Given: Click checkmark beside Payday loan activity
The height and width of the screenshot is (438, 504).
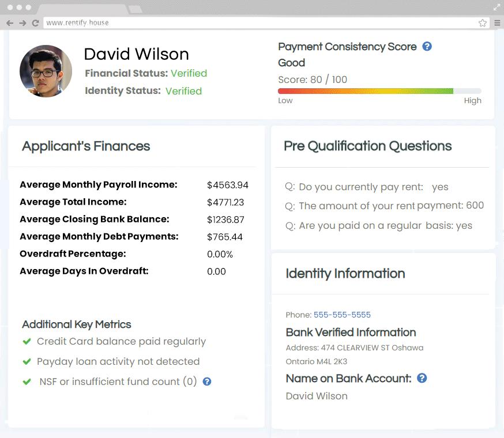Looking at the screenshot, I should coord(27,361).
